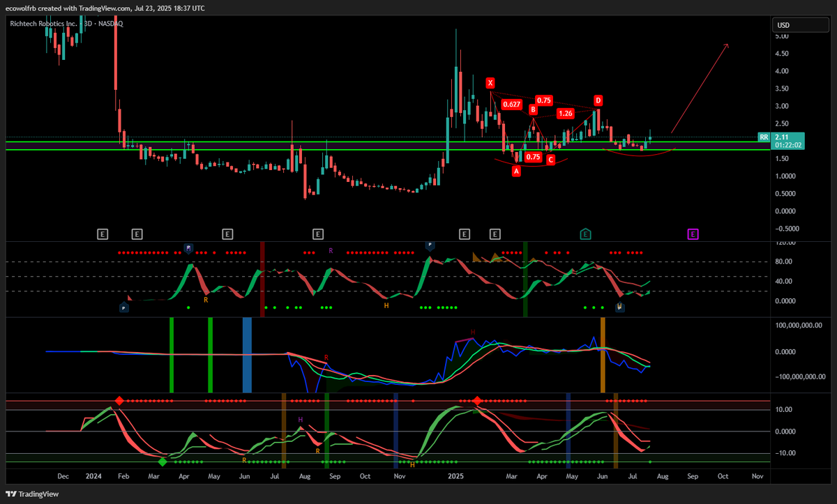
Task: Select the dark red vertical bar in top oscillator
Action: coord(263,279)
